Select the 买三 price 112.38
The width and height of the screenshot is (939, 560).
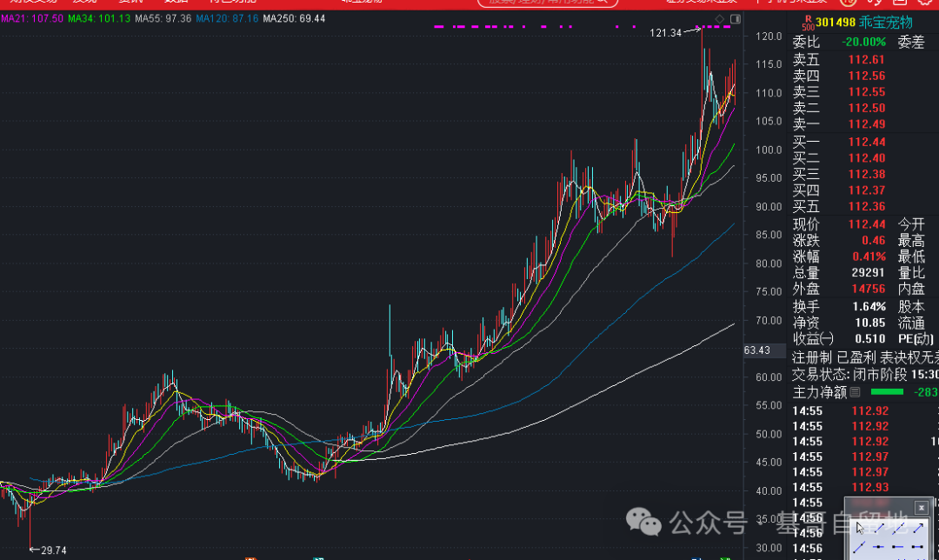click(867, 174)
